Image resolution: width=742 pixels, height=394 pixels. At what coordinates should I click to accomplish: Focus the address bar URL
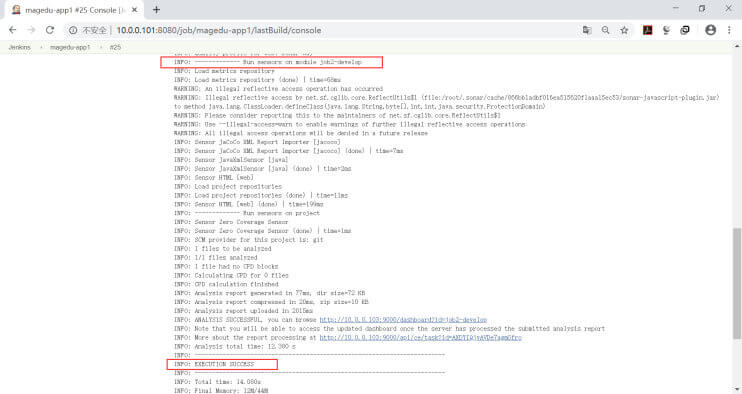[x=219, y=30]
